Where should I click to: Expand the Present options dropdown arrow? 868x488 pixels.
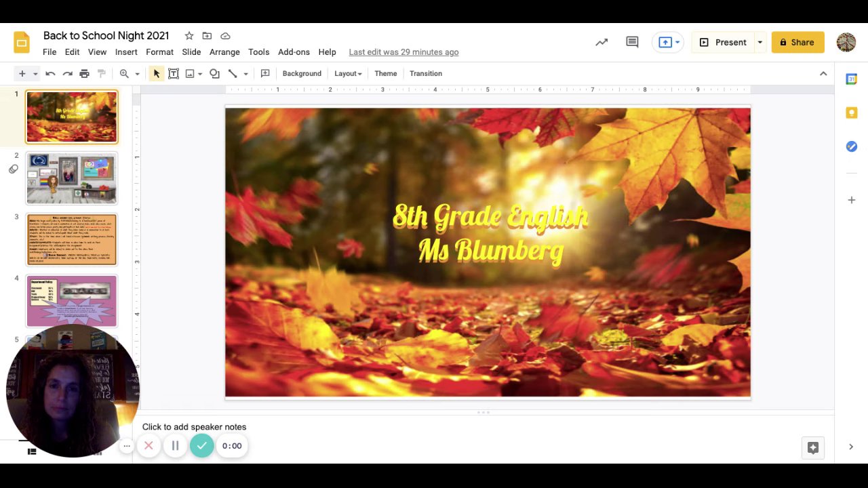[760, 42]
